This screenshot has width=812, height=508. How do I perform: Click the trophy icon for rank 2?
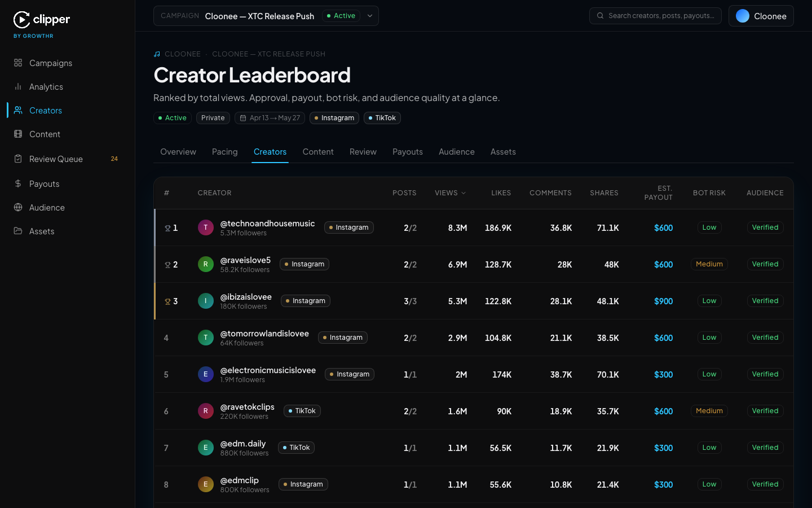[167, 265]
